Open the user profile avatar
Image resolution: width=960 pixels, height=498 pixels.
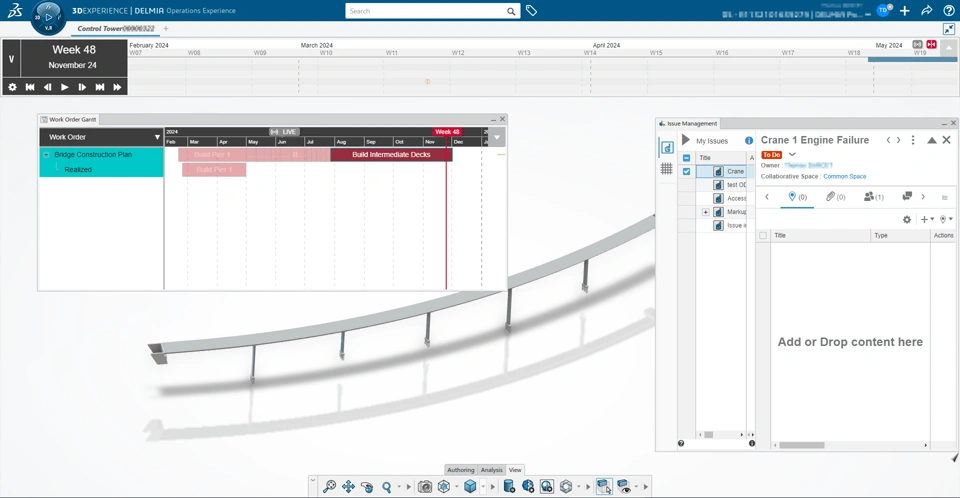pyautogui.click(x=883, y=10)
